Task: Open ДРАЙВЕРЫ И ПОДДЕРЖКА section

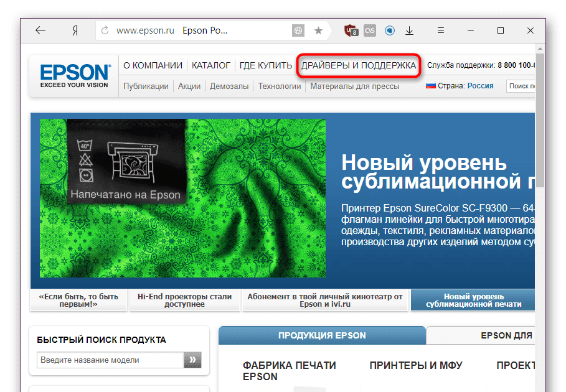Action: pyautogui.click(x=359, y=65)
